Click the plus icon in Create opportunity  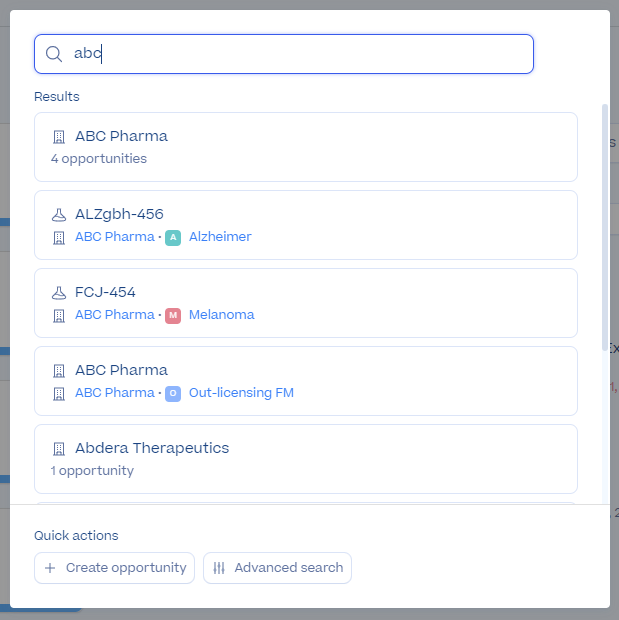[x=50, y=568]
